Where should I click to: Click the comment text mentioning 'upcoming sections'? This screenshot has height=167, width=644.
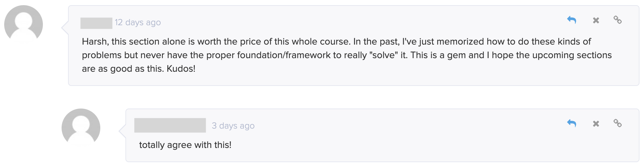[x=347, y=55]
